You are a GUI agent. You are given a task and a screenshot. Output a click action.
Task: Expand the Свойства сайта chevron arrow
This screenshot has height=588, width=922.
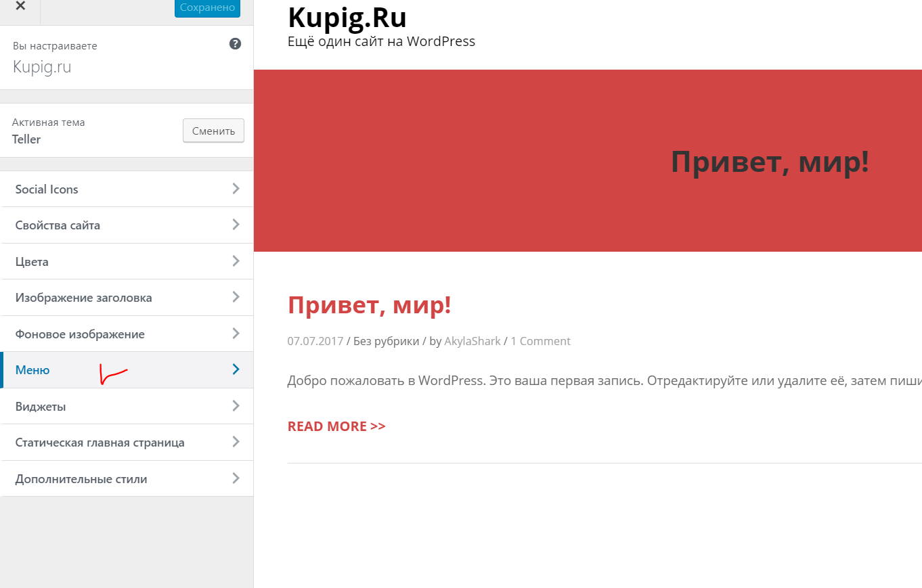tap(236, 225)
